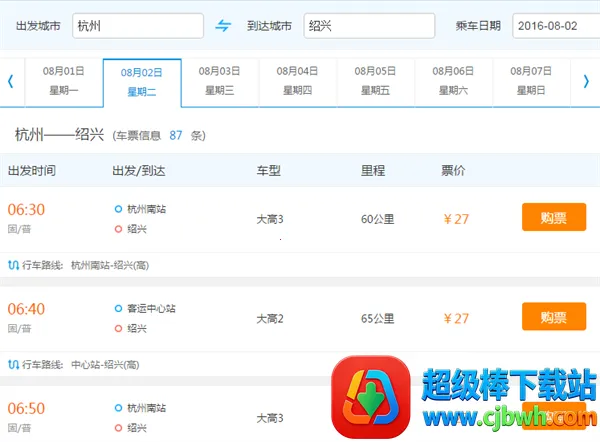
Task: Click the 车型 column header
Action: pyautogui.click(x=269, y=170)
